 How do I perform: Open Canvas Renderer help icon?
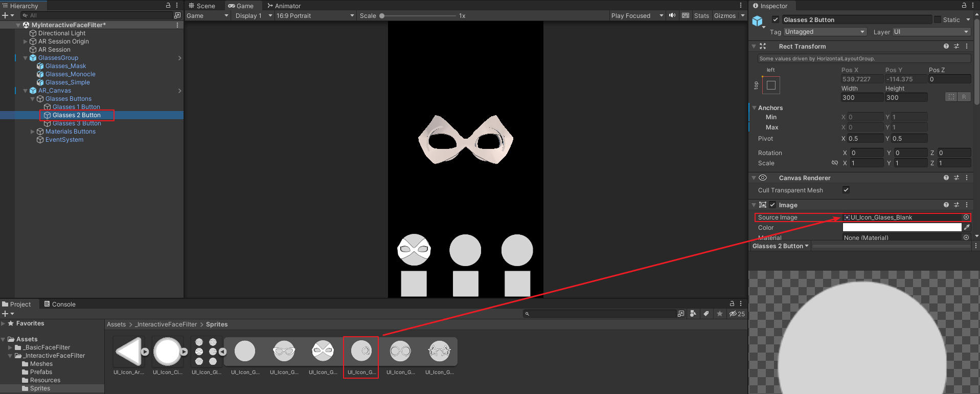pyautogui.click(x=946, y=178)
